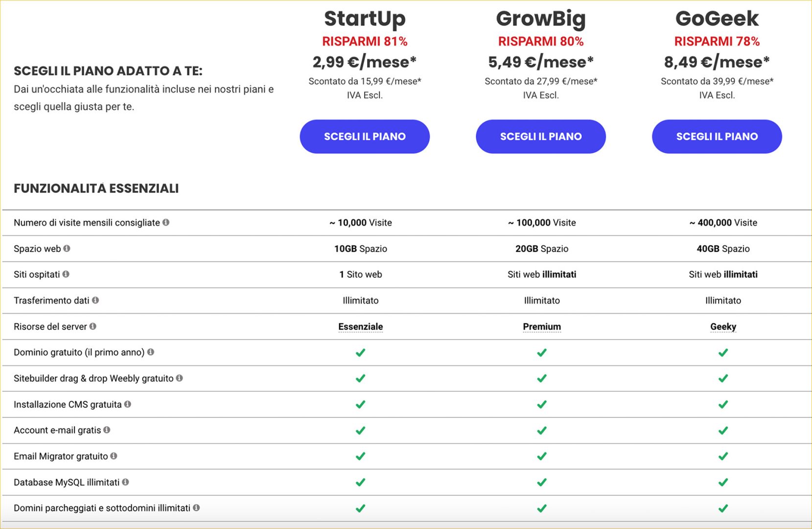Screen dimensions: 812x529
Task: Click info icon beside Installazione CMS gratuita
Action: [128, 404]
